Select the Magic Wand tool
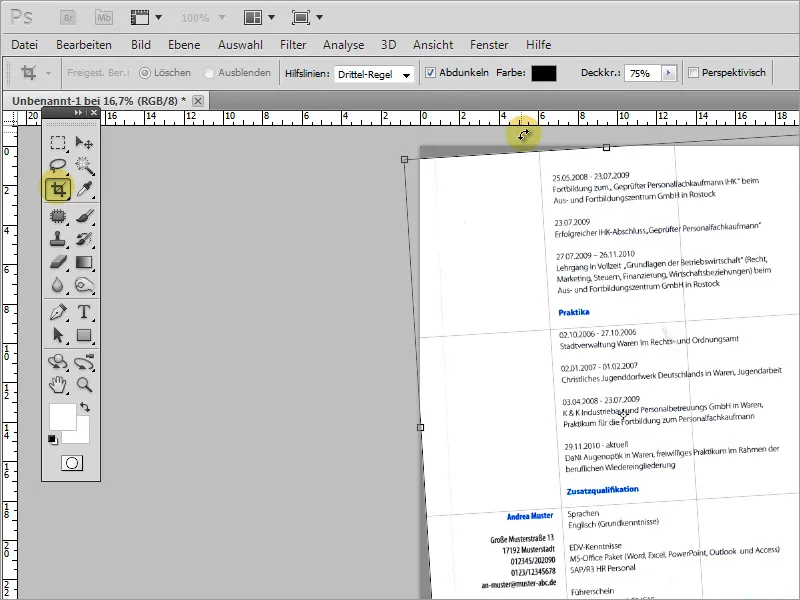Screen dimensions: 800x600 point(84,165)
